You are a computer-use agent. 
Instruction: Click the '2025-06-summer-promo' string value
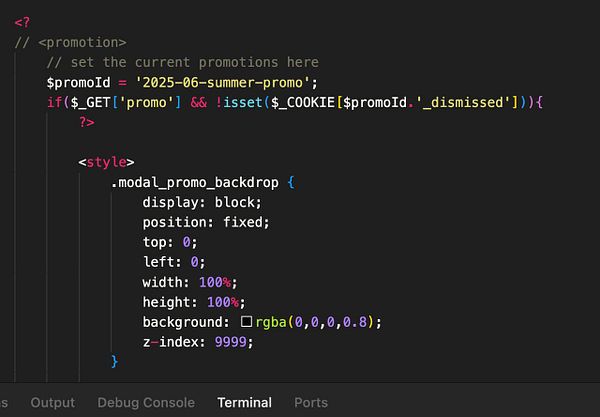(222, 82)
